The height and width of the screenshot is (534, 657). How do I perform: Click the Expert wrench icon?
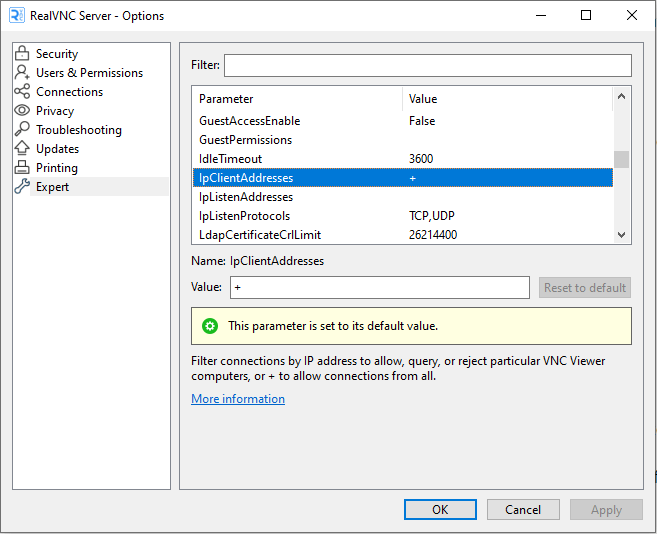pos(22,187)
